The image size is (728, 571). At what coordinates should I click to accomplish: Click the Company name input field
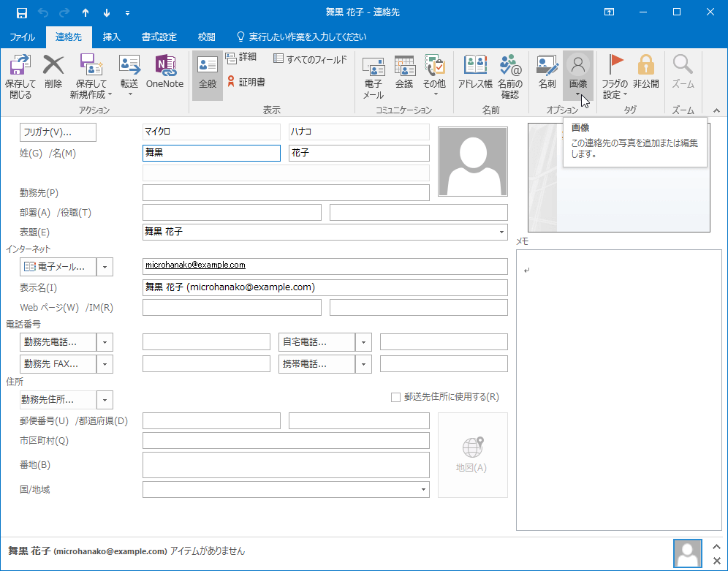(x=286, y=192)
